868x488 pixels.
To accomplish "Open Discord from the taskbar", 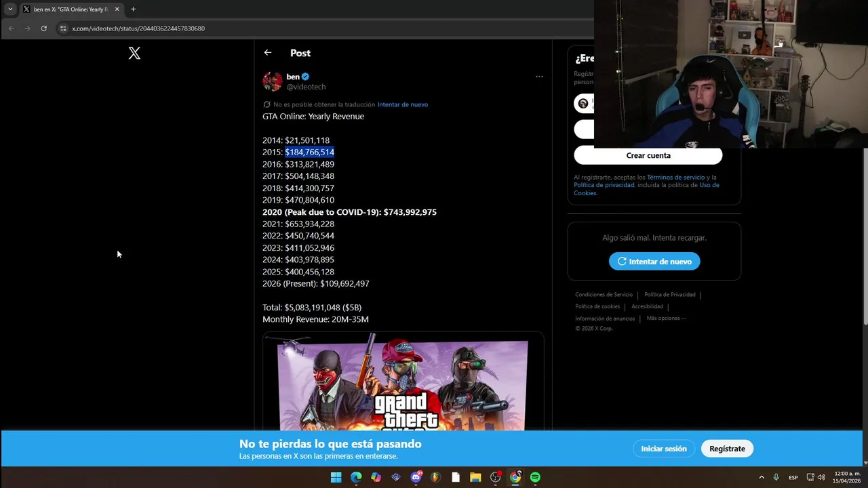I will pyautogui.click(x=416, y=477).
